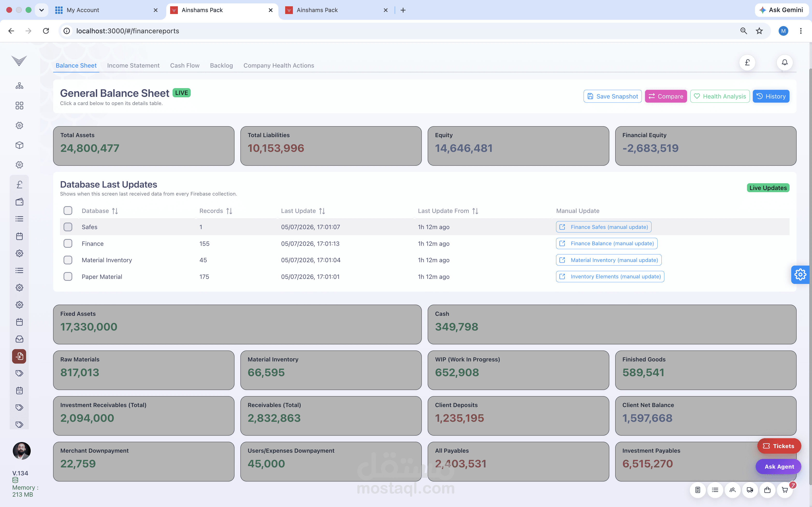Image resolution: width=812 pixels, height=507 pixels.
Task: Check the Safes row checkbox
Action: pyautogui.click(x=68, y=227)
